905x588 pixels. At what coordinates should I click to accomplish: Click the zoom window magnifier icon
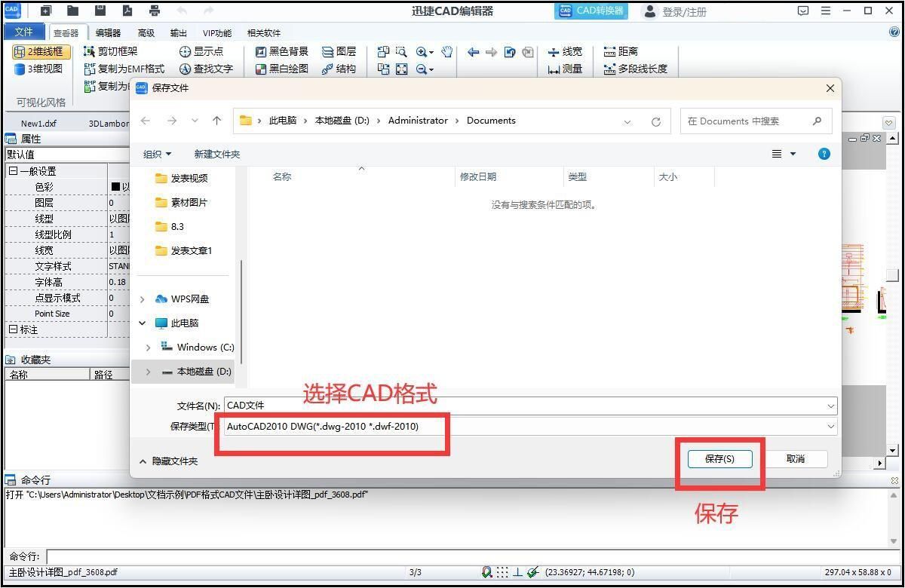[401, 51]
